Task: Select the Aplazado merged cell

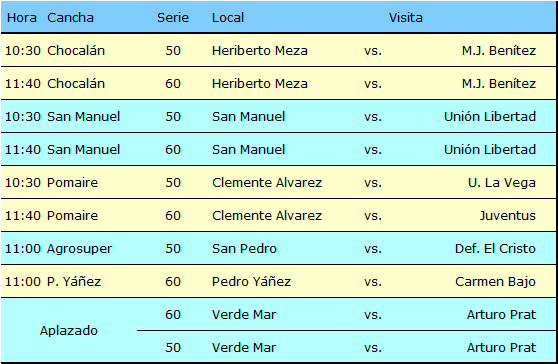Action: [69, 331]
